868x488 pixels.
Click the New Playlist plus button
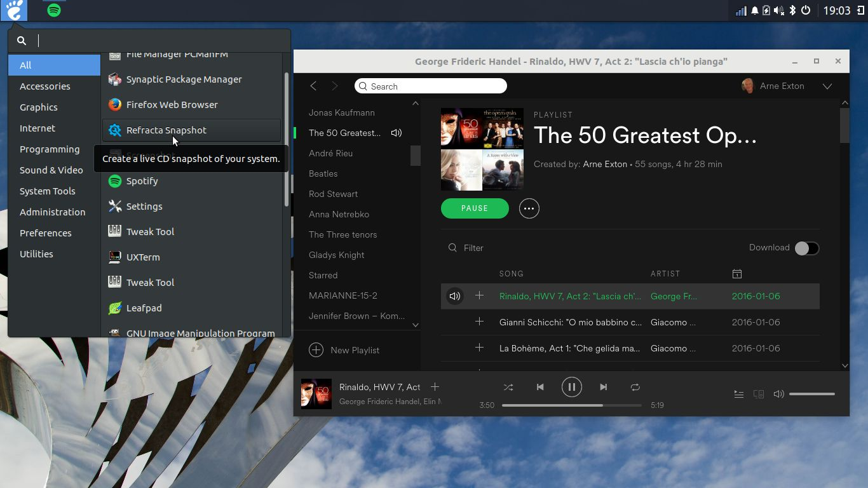[316, 350]
